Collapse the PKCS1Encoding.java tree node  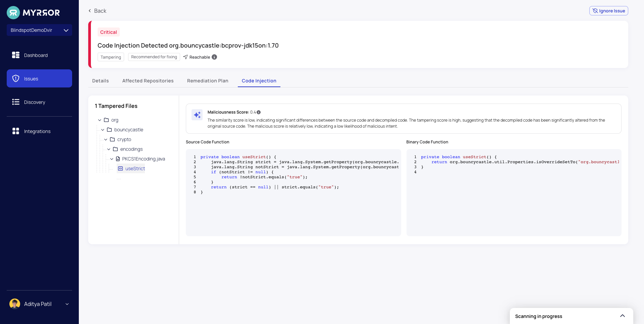(x=112, y=159)
